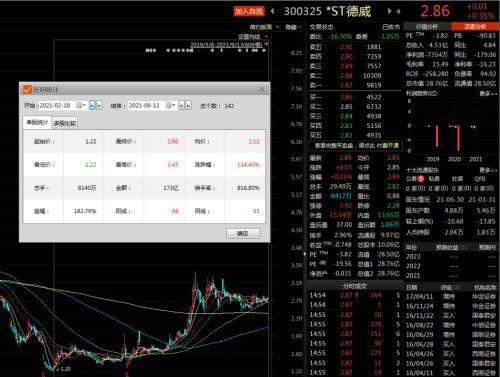Click the 付费开通 full order book link
500x377 pixels.
pyautogui.click(x=388, y=146)
